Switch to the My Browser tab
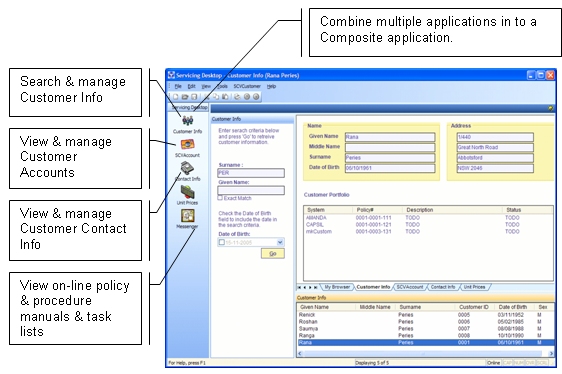This screenshot has height=374, width=562. click(x=337, y=287)
